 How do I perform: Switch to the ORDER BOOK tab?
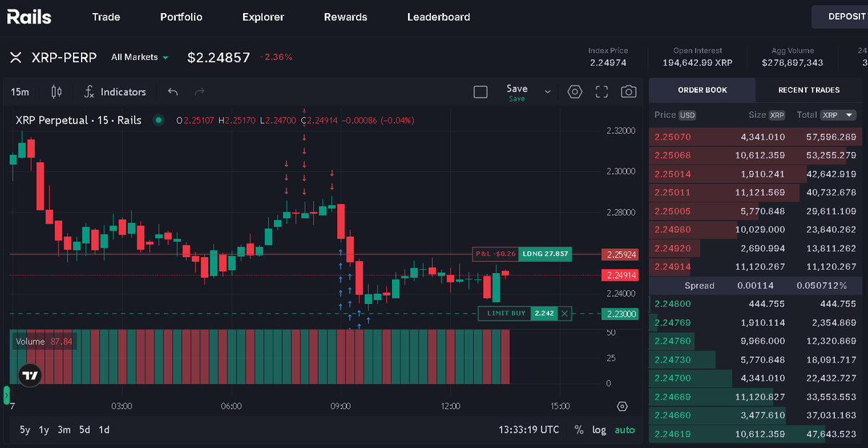click(702, 90)
